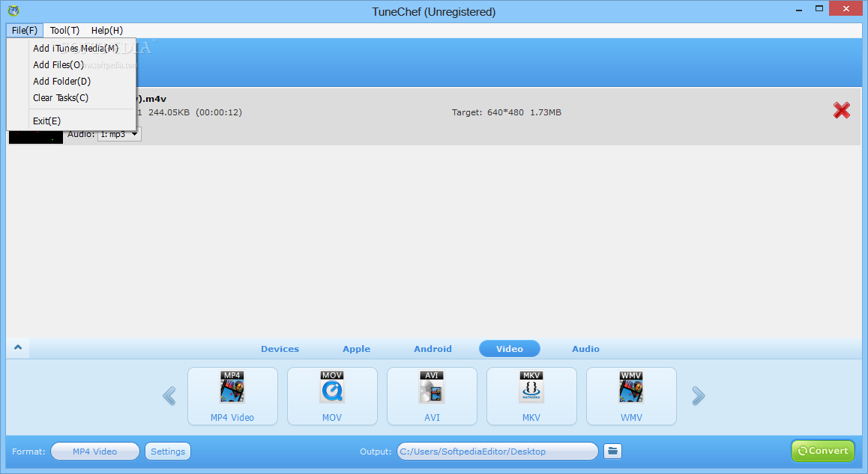Image resolution: width=868 pixels, height=474 pixels.
Task: Start conversion with the Convert button
Action: point(823,451)
